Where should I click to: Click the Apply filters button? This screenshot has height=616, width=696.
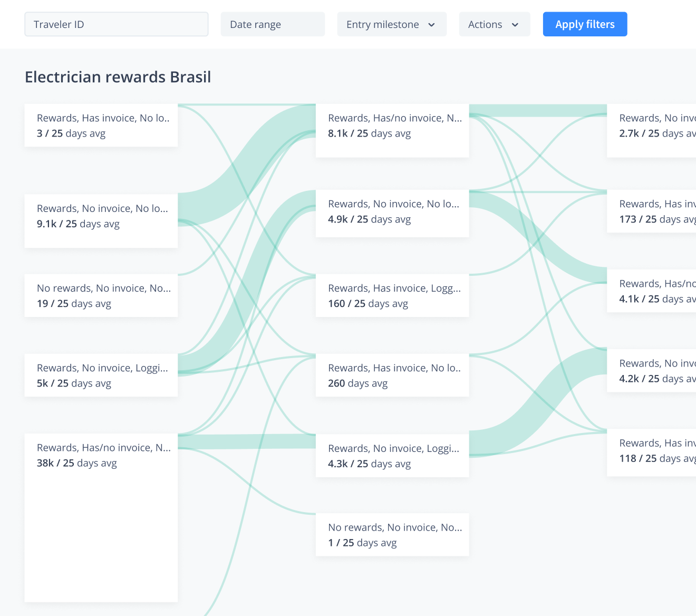point(585,24)
